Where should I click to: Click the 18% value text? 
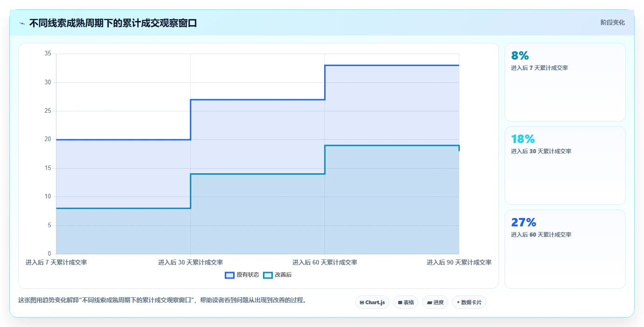tap(523, 139)
